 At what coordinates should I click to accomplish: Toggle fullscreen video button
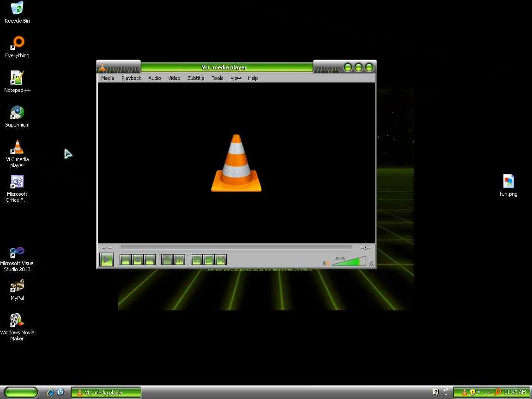(x=167, y=260)
